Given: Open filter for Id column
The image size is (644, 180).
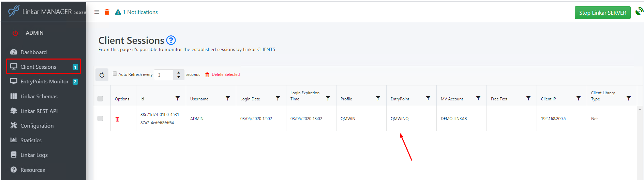Looking at the screenshot, I should (x=178, y=98).
